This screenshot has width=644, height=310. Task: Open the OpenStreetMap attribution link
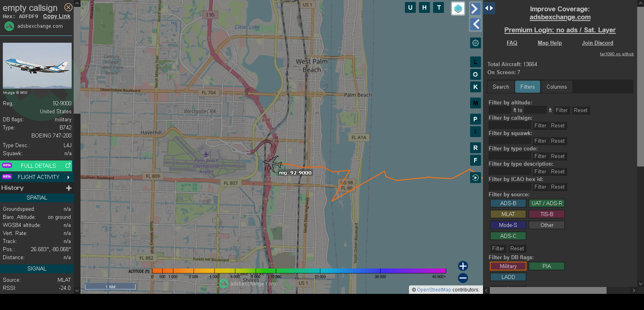tap(434, 289)
